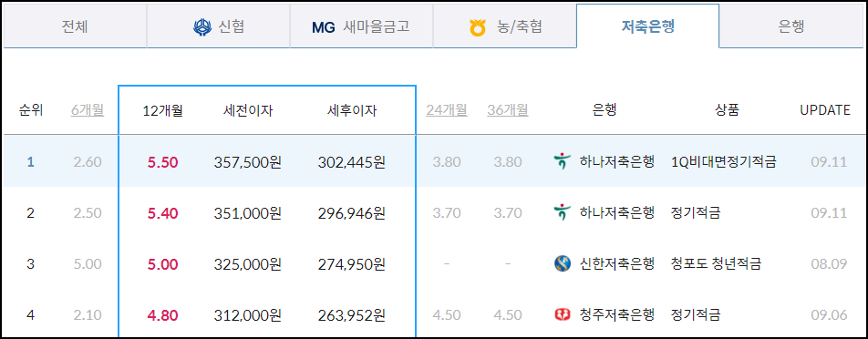Click the 신한저축은행 bank name
This screenshot has width=868, height=339.
[616, 263]
